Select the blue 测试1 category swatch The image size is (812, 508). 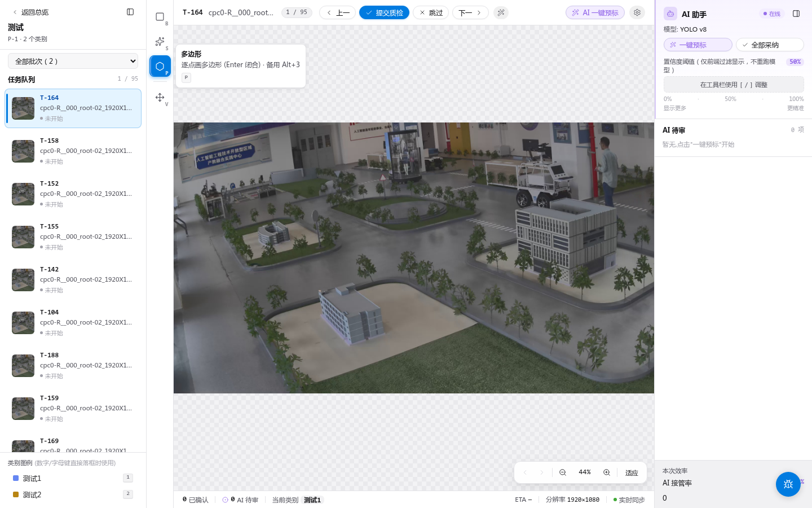(16, 478)
